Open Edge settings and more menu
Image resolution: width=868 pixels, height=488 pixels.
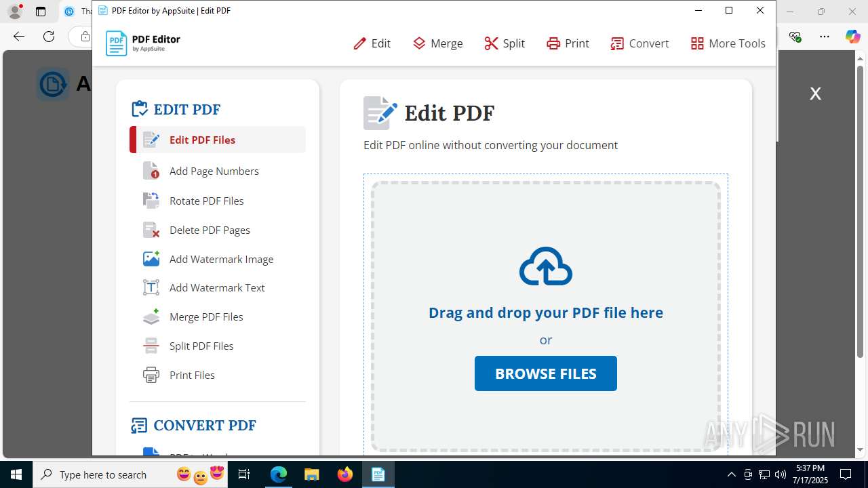824,37
